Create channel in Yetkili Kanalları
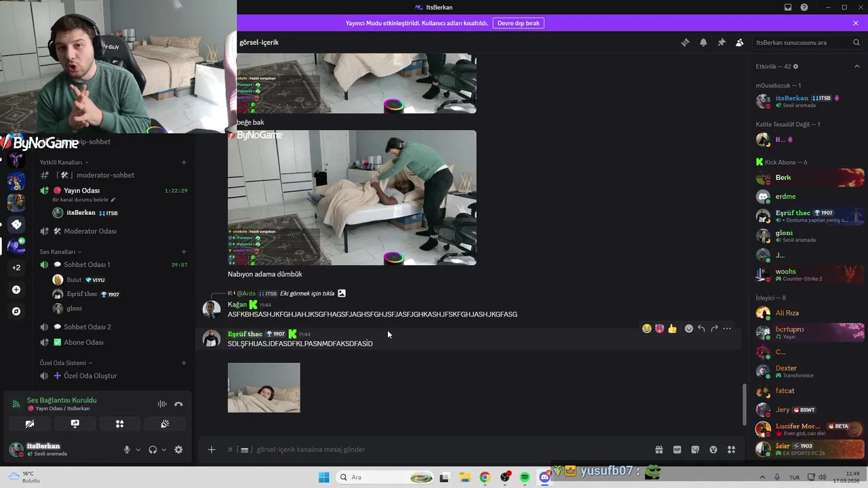Screen dimensions: 868x488 [x=184, y=162]
